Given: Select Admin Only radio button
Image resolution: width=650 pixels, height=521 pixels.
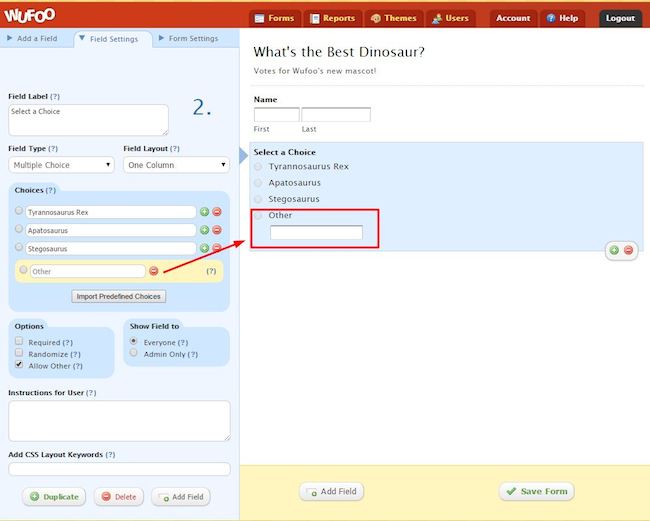Looking at the screenshot, I should pyautogui.click(x=133, y=352).
